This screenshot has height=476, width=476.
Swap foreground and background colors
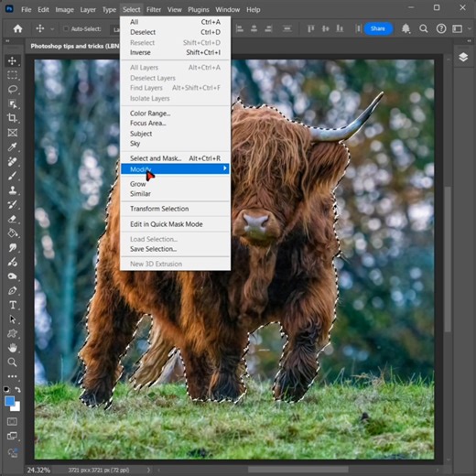[17, 390]
